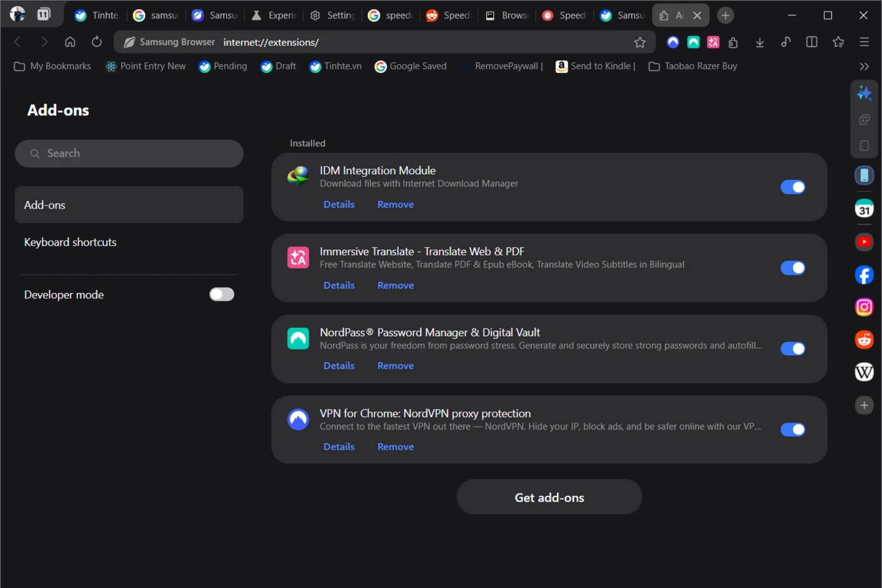Turn off NordPass Password Manager
The width and height of the screenshot is (882, 588).
click(x=793, y=349)
